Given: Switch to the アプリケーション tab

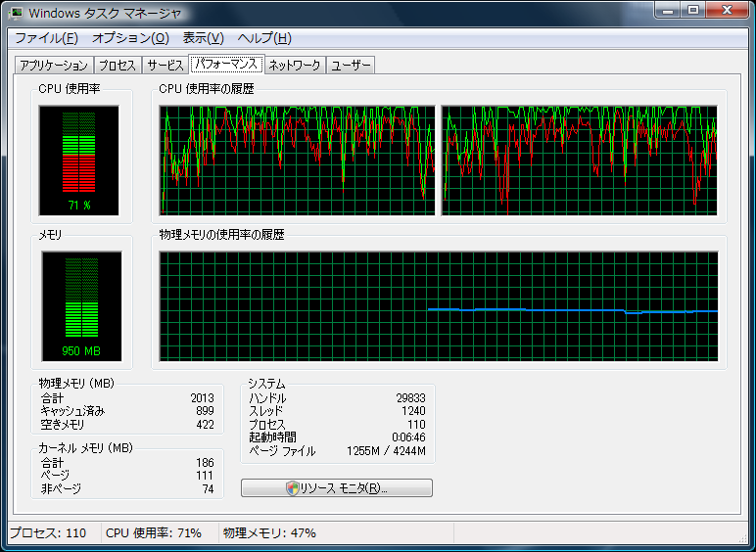Looking at the screenshot, I should pos(54,66).
